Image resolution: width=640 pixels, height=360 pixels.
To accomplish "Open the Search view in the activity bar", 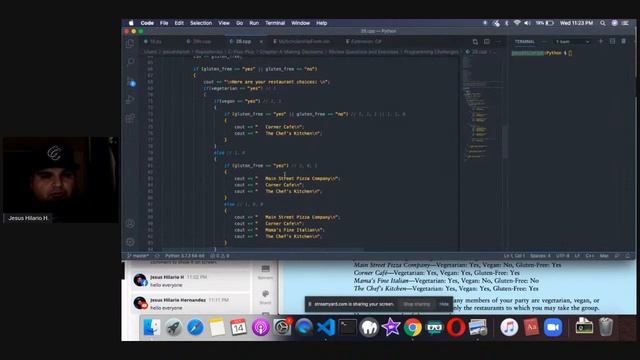I will coord(131,61).
